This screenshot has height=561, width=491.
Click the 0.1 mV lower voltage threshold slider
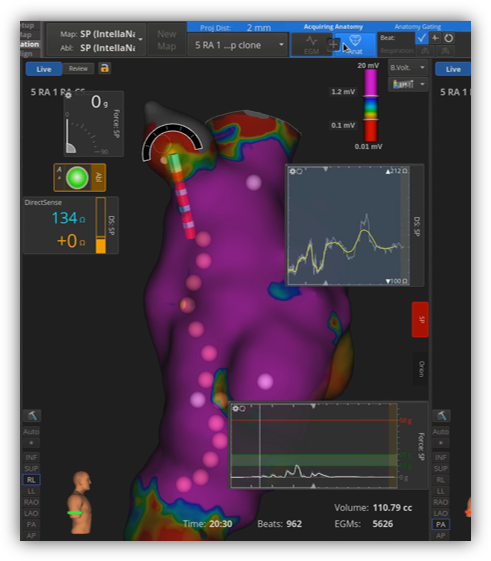(x=370, y=119)
